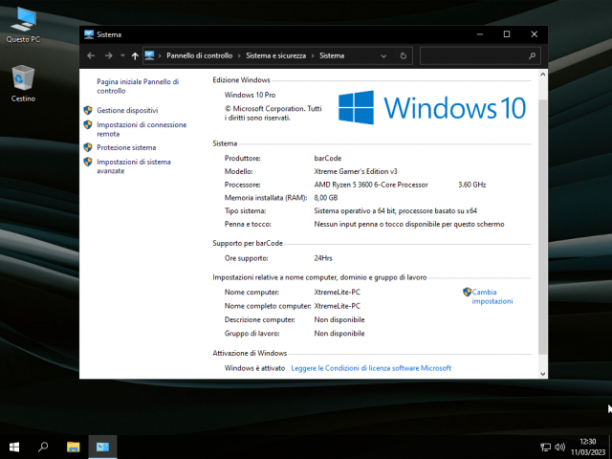
Task: Click the Windows 10 logo image
Action: (x=432, y=108)
